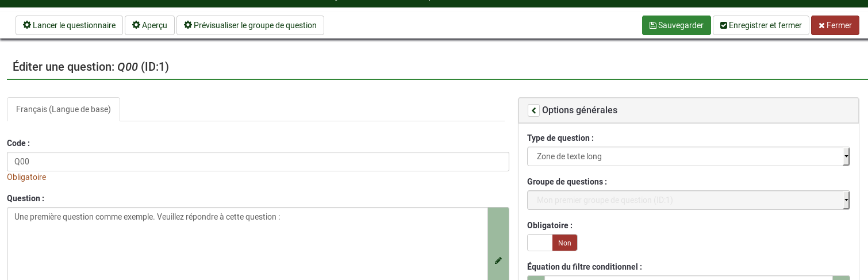Click the Enregistrer et fermer button
The image size is (868, 280).
pyautogui.click(x=761, y=25)
